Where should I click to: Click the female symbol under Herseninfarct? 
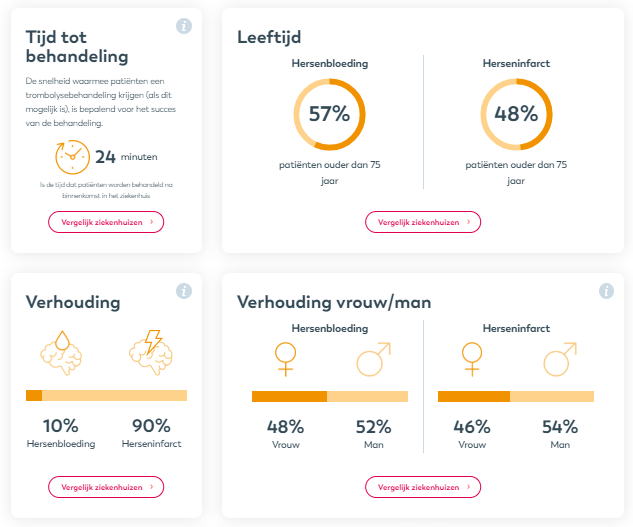472,359
